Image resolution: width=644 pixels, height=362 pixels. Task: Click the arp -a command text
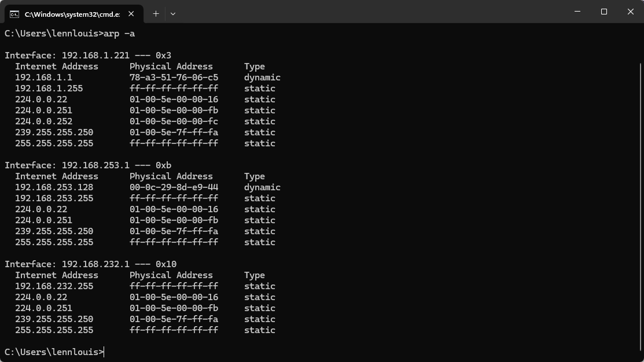click(119, 34)
